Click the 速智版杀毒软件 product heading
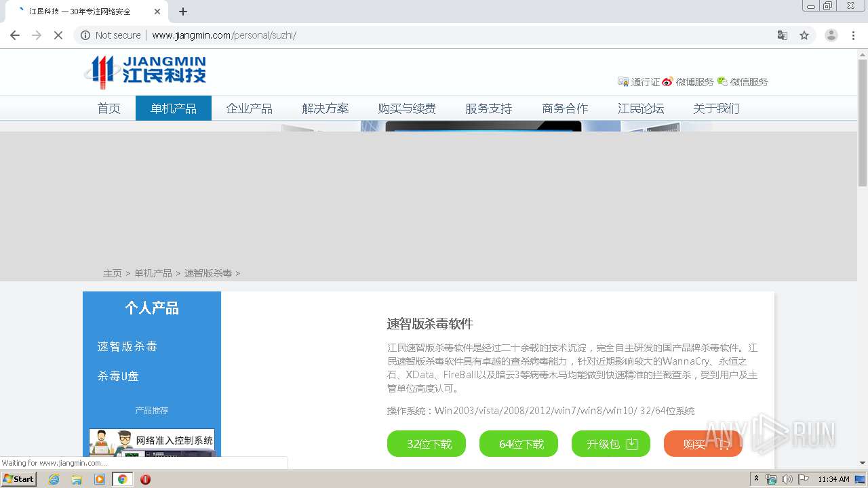Image resolution: width=868 pixels, height=488 pixels. coord(430,324)
